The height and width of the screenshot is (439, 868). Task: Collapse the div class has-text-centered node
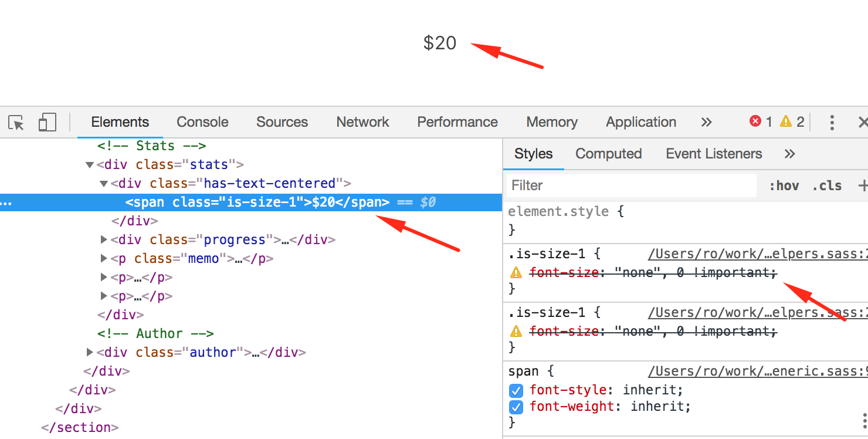(104, 184)
